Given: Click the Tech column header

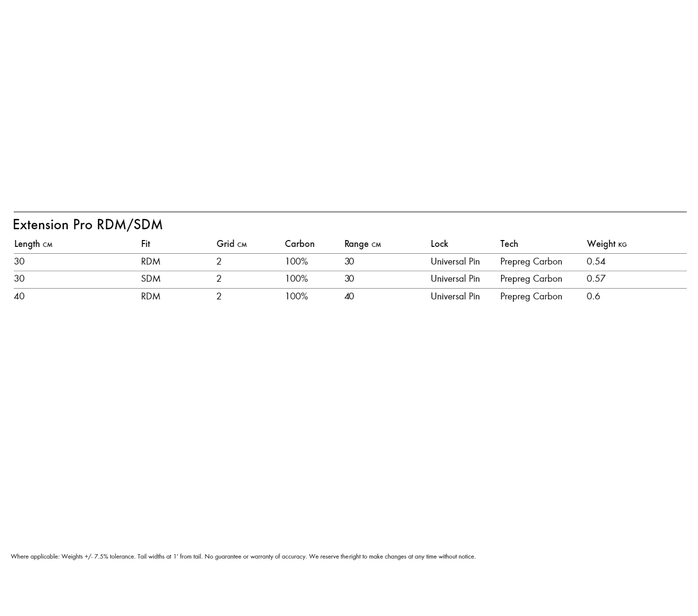Looking at the screenshot, I should pyautogui.click(x=509, y=244).
